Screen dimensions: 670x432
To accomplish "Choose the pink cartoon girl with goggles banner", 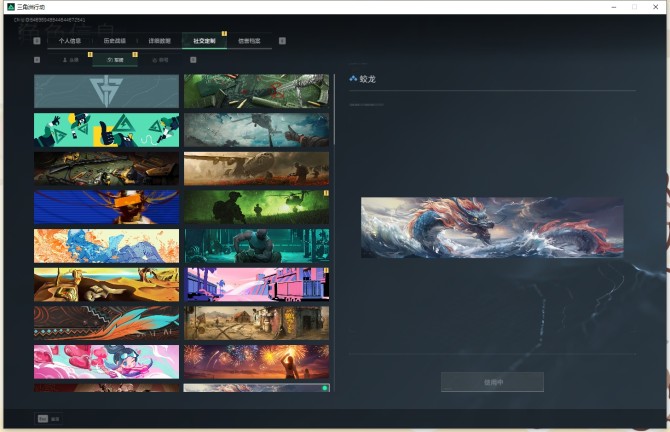I will pyautogui.click(x=106, y=362).
